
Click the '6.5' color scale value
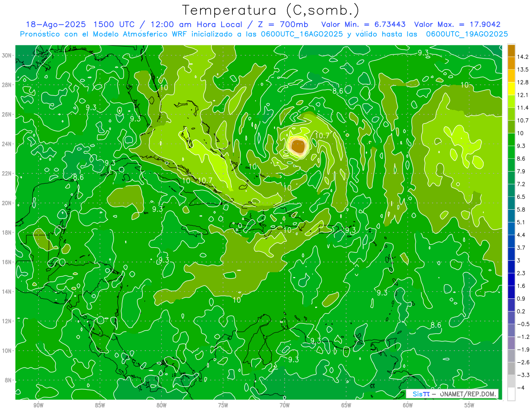521,197
